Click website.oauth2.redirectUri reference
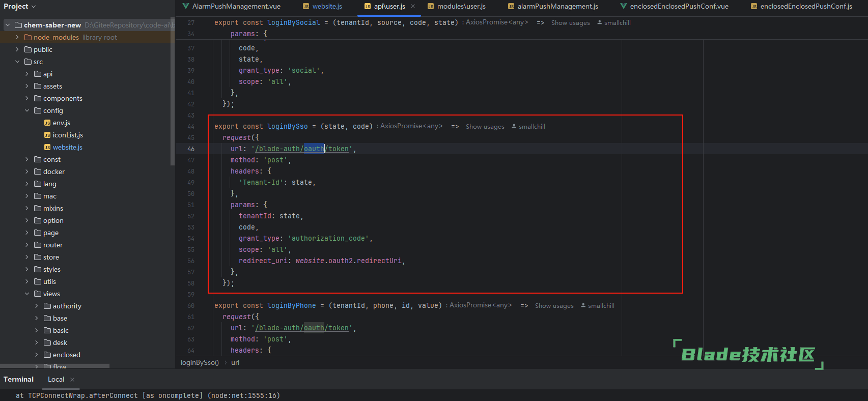The width and height of the screenshot is (868, 401). pos(349,261)
